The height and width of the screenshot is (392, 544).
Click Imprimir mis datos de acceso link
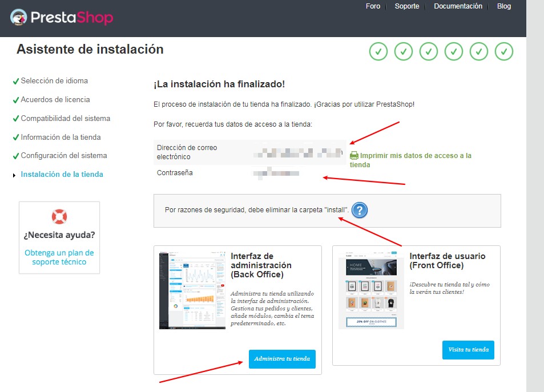coord(416,160)
